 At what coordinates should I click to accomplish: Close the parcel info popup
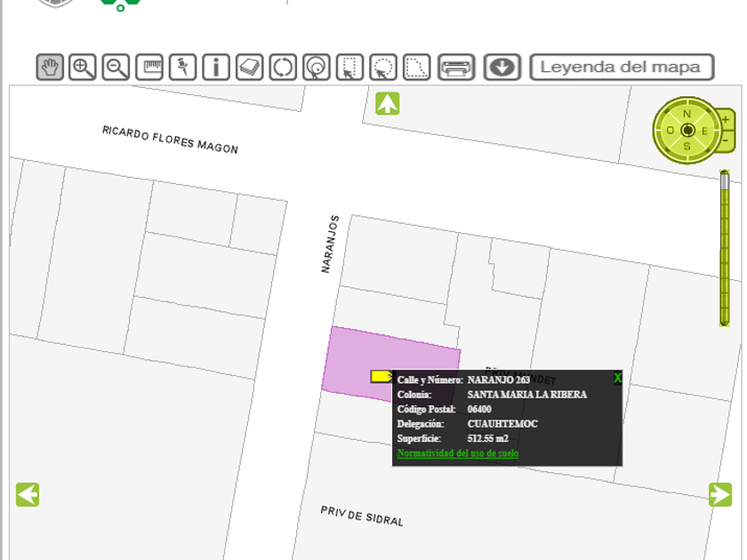pyautogui.click(x=617, y=378)
